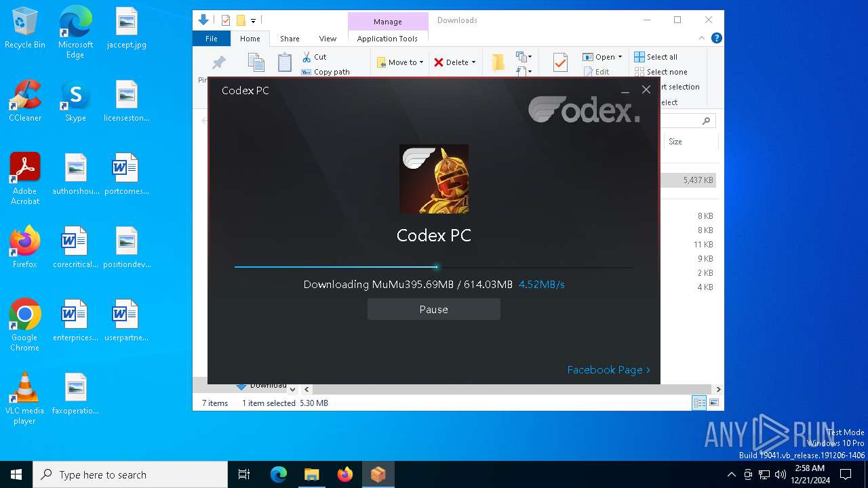Click the Paste clipboard icon
The width and height of the screenshot is (868, 488).
(285, 62)
